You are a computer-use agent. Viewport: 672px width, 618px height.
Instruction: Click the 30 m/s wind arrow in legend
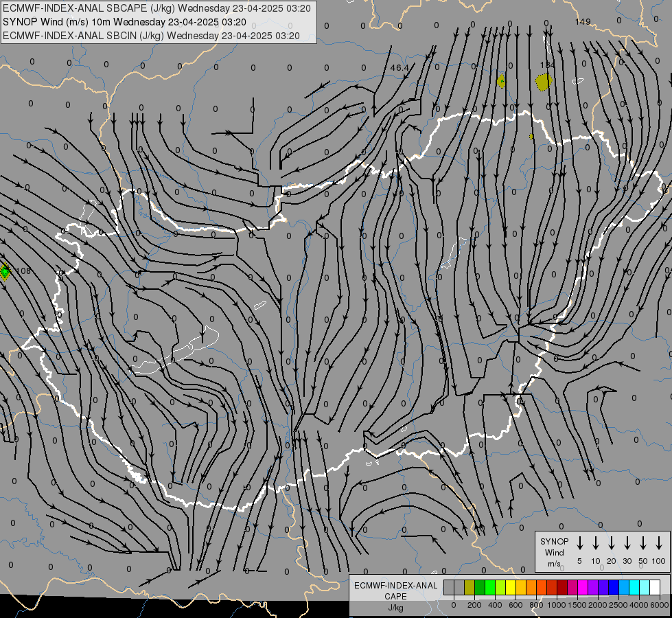click(627, 543)
